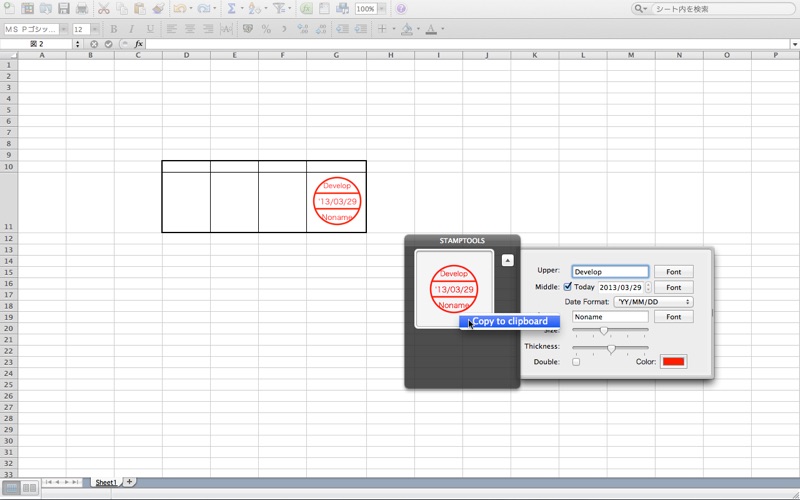Open fill color dropdown arrow
This screenshot has width=800, height=500.
418,29
